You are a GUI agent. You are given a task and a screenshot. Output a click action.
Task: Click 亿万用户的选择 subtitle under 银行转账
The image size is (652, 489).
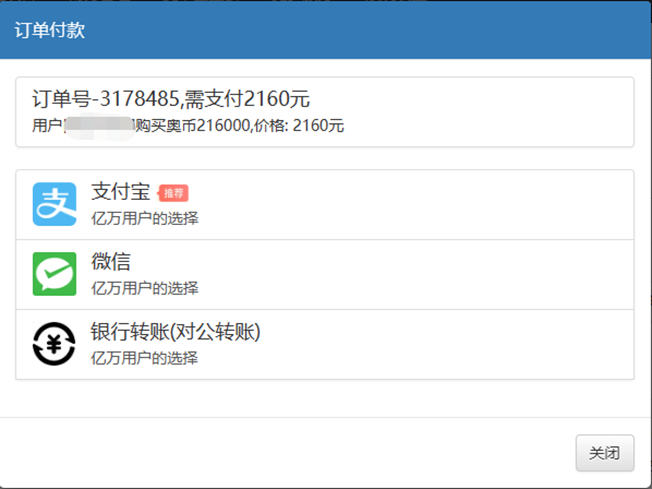point(145,358)
